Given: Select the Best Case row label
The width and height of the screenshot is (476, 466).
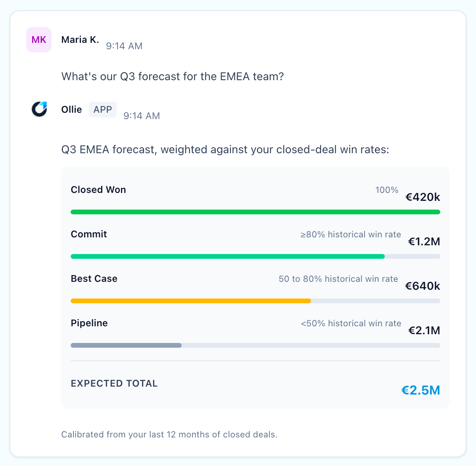Looking at the screenshot, I should click(94, 279).
